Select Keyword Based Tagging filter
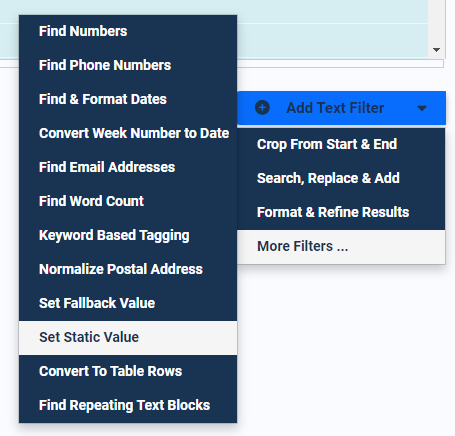This screenshot has height=436, width=455. tap(128, 235)
